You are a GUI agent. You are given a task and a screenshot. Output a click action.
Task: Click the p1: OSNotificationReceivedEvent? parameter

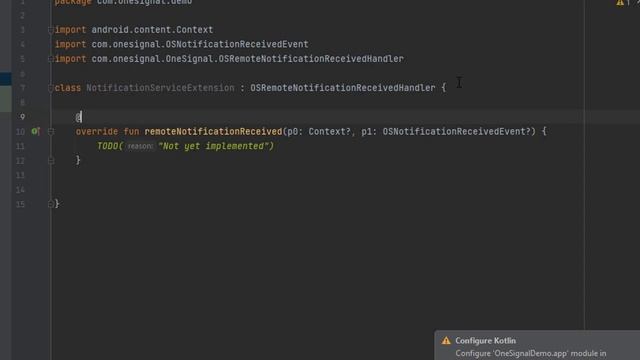pos(446,131)
